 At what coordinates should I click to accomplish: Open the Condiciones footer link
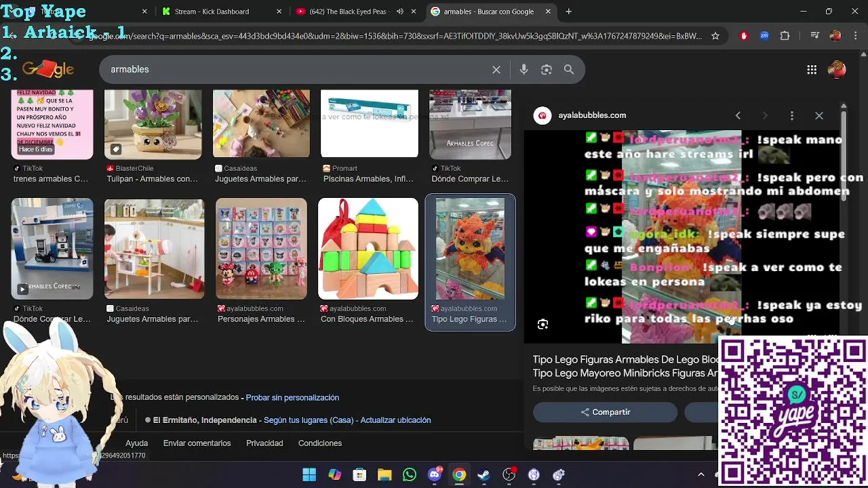click(x=320, y=443)
